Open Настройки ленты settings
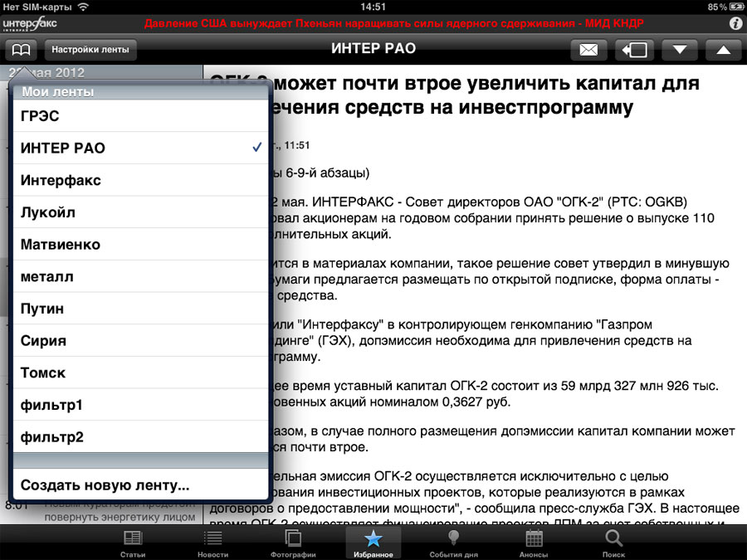The image size is (747, 560). [90, 50]
